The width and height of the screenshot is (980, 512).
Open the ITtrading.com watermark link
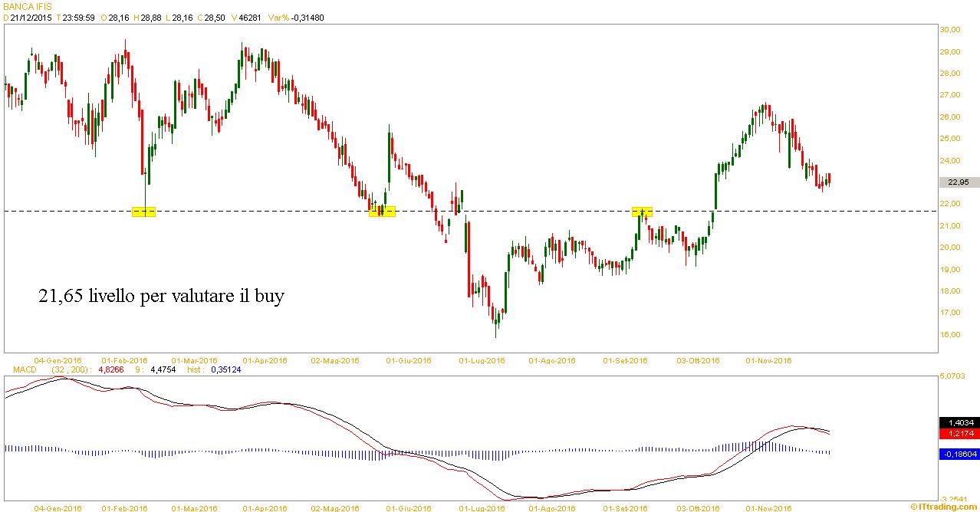pyautogui.click(x=945, y=507)
